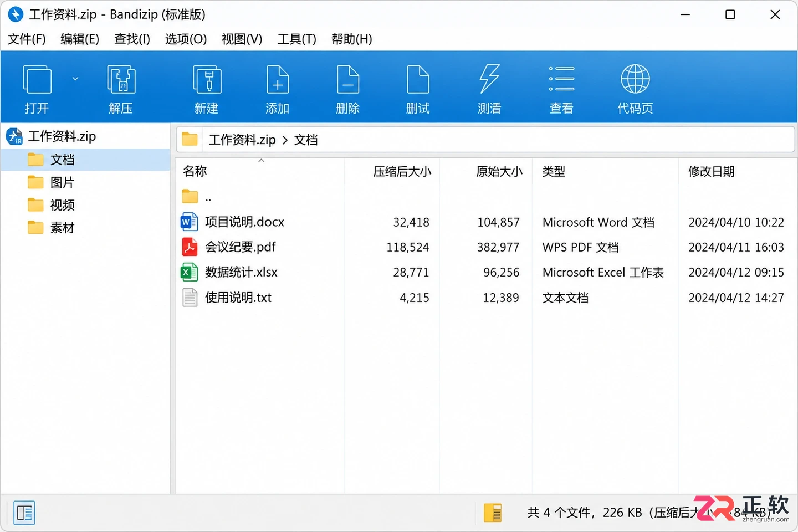This screenshot has width=798, height=532.
Task: Open the 帮助(H) menu
Action: [351, 39]
